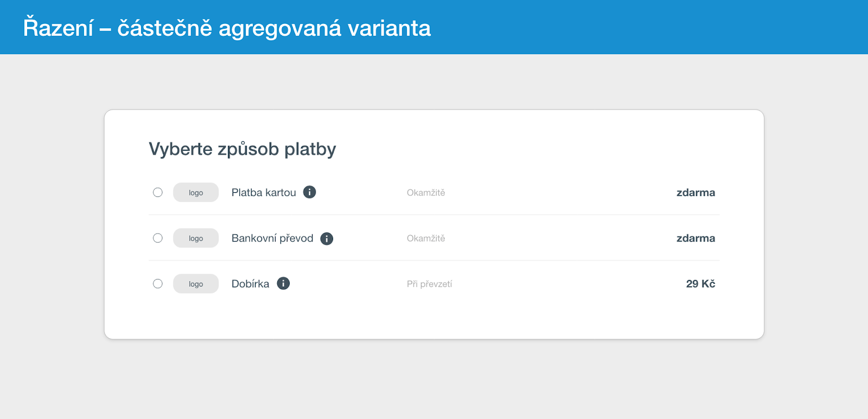Click Okamžitě text in bank transfer row
This screenshot has height=419, width=868.
point(426,238)
